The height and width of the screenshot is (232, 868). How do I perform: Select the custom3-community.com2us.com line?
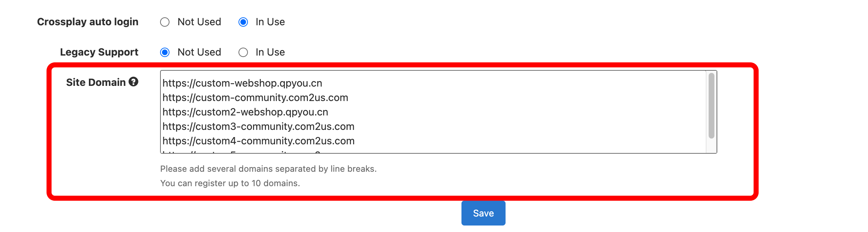(258, 127)
